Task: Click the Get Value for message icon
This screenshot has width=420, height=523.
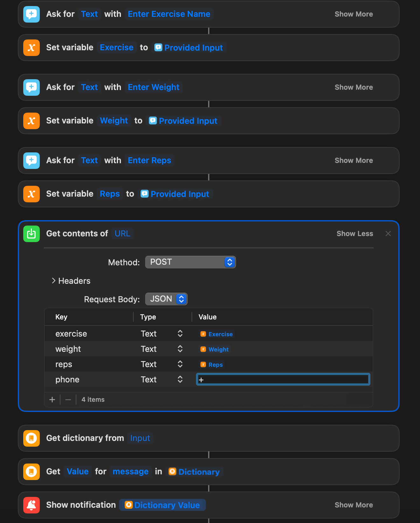Action: click(x=31, y=472)
